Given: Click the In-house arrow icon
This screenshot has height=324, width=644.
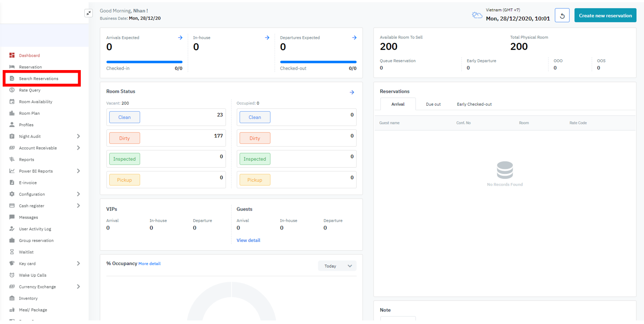Looking at the screenshot, I should (267, 38).
